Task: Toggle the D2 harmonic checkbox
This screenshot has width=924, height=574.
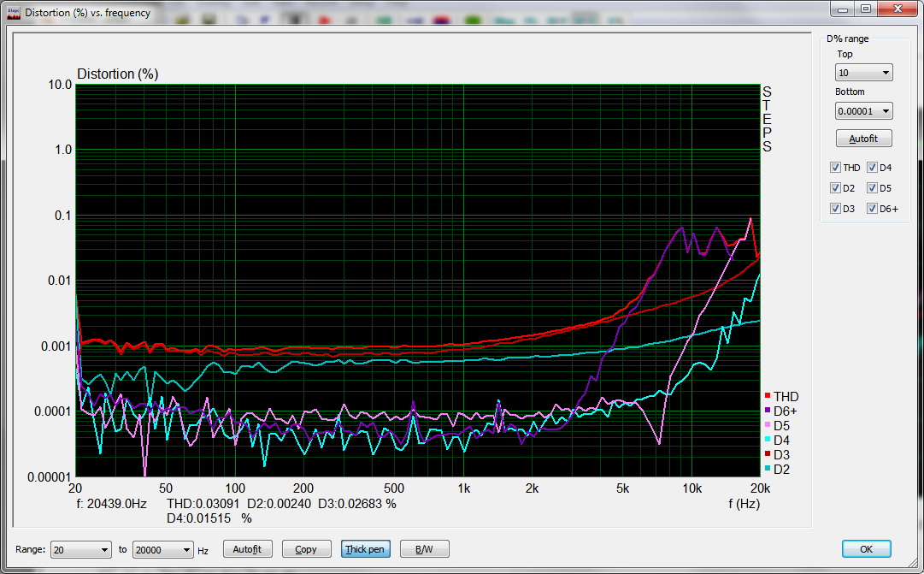Action: (x=835, y=188)
